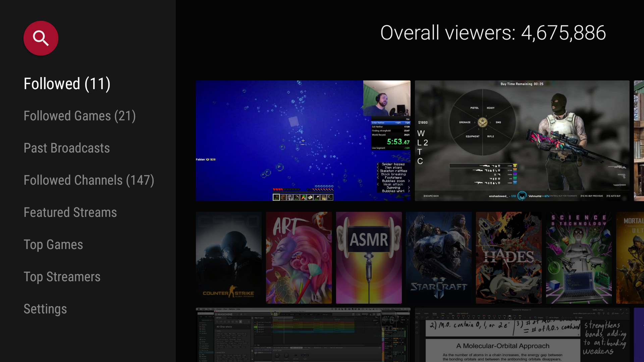Open the Hades game cover
This screenshot has width=644, height=362.
(508, 257)
